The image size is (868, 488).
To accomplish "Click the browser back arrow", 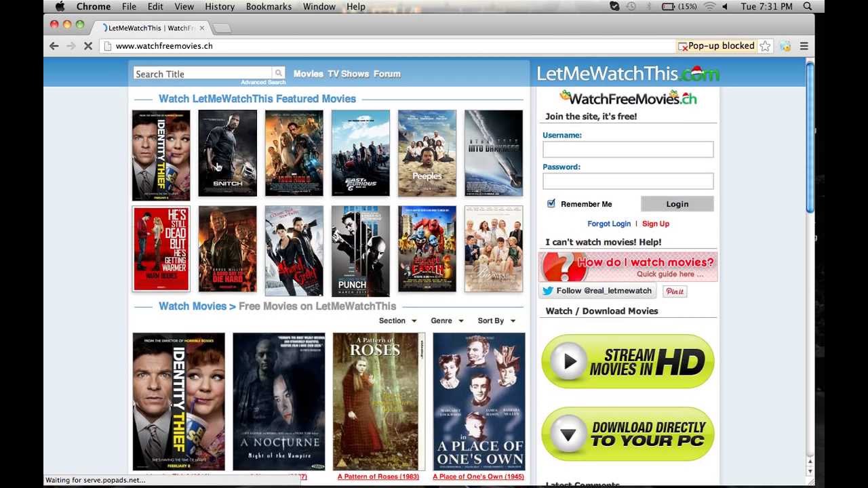I will [54, 46].
